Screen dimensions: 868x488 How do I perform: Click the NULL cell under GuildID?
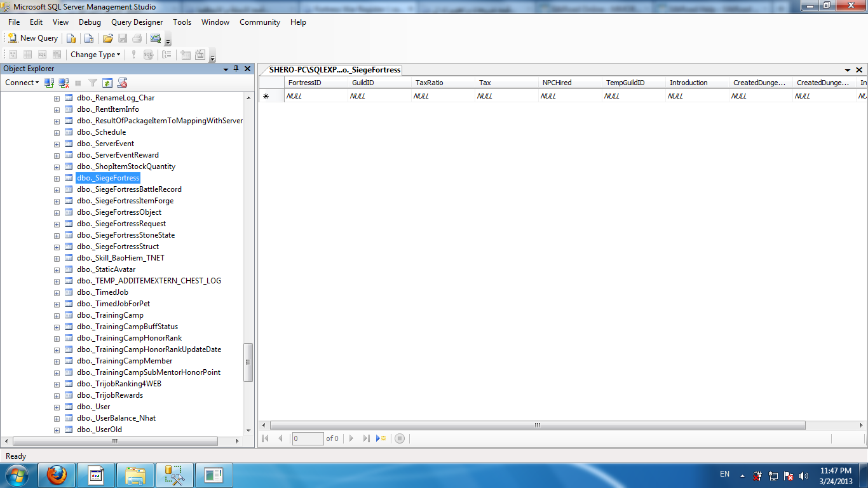(379, 96)
